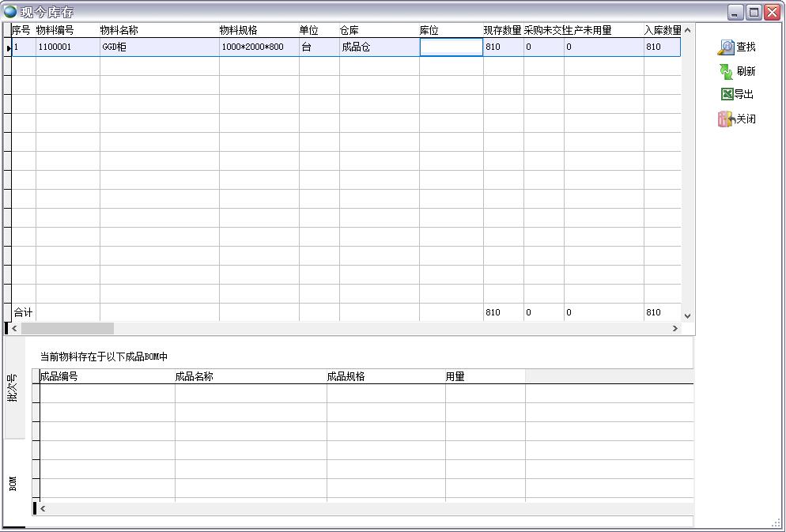Select the empty 库位 cell in row 1
This screenshot has height=532, width=786.
tap(451, 47)
